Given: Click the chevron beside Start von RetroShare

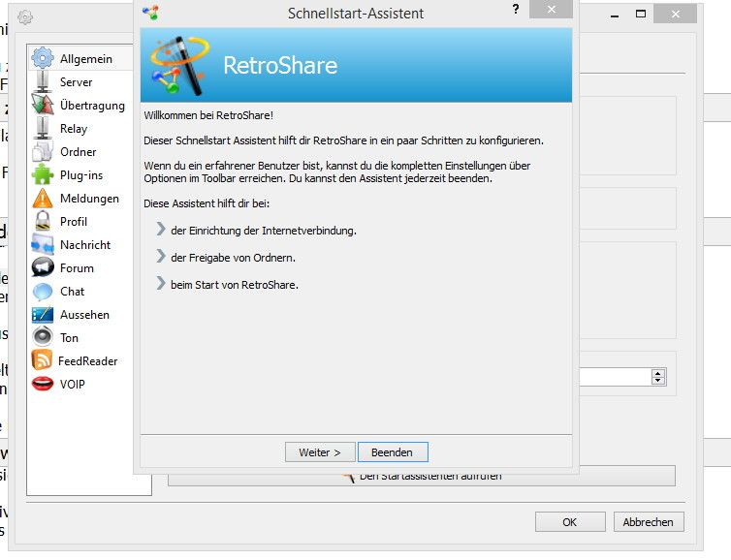Looking at the screenshot, I should 160,283.
